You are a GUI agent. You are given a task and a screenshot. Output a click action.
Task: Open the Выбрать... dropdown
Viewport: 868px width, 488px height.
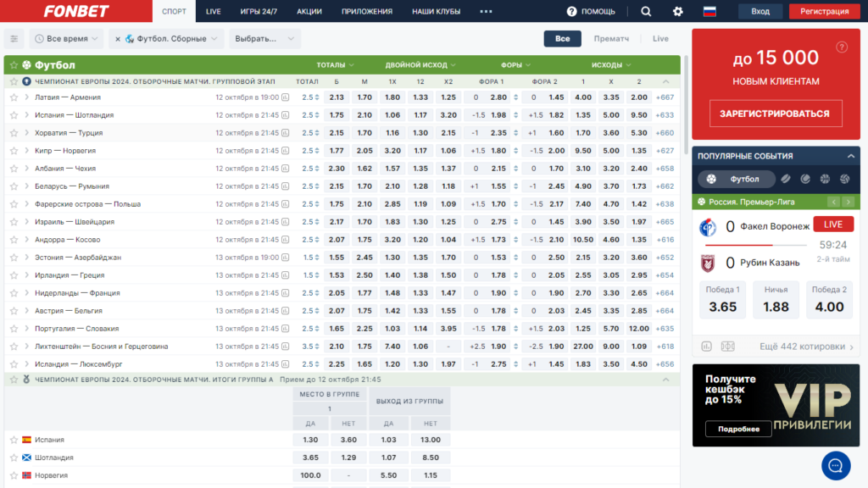(x=264, y=39)
